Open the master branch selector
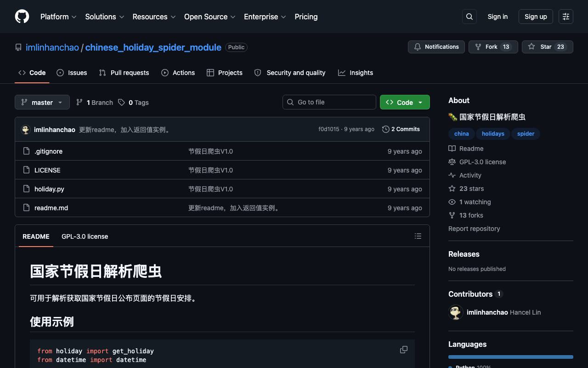588x368 pixels. coord(42,102)
